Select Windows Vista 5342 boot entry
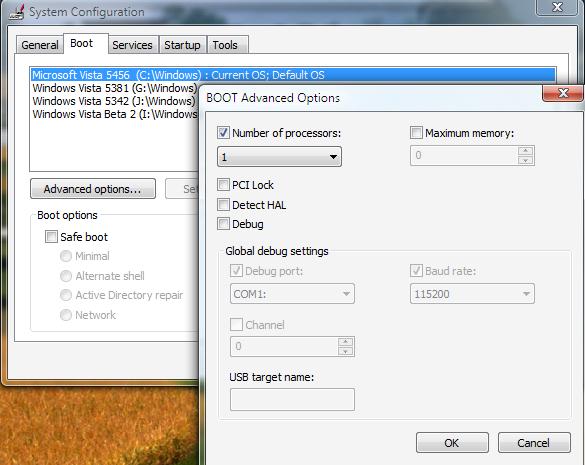The height and width of the screenshot is (465, 585). click(114, 101)
